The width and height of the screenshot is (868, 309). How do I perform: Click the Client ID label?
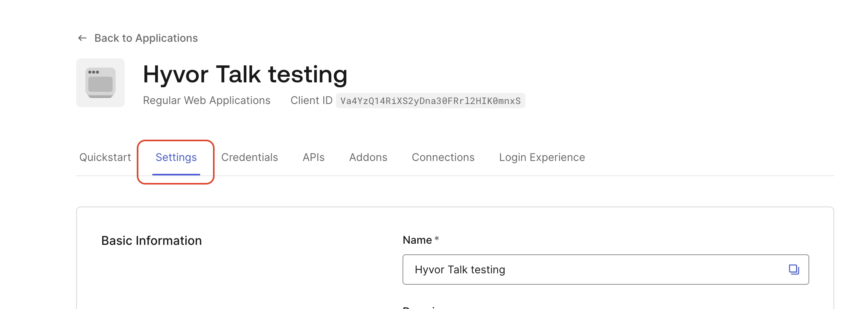click(x=312, y=100)
